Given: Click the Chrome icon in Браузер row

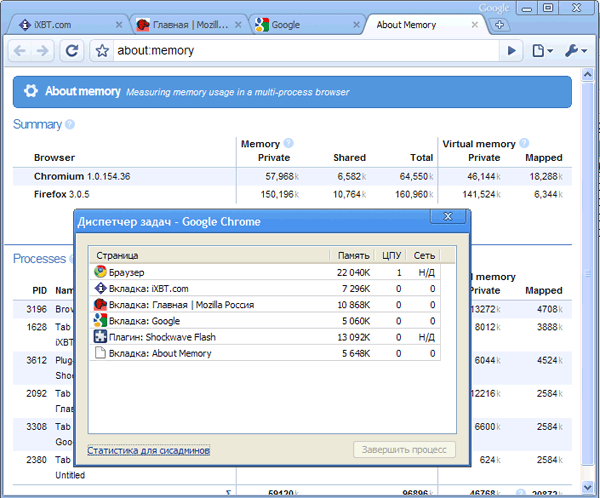Looking at the screenshot, I should 100,272.
